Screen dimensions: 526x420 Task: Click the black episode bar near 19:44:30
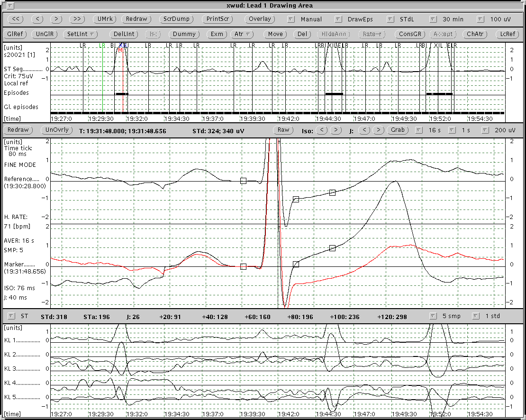coord(334,94)
